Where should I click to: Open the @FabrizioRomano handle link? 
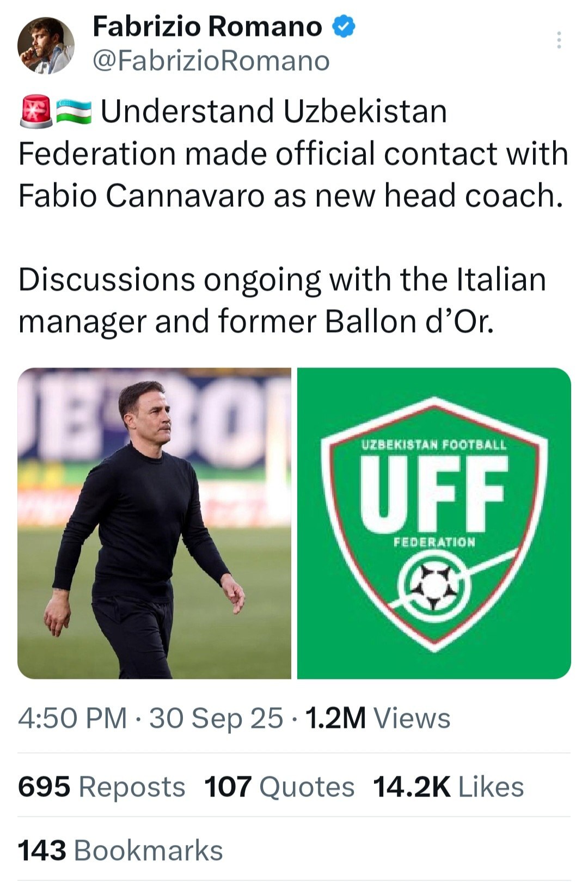(x=211, y=61)
